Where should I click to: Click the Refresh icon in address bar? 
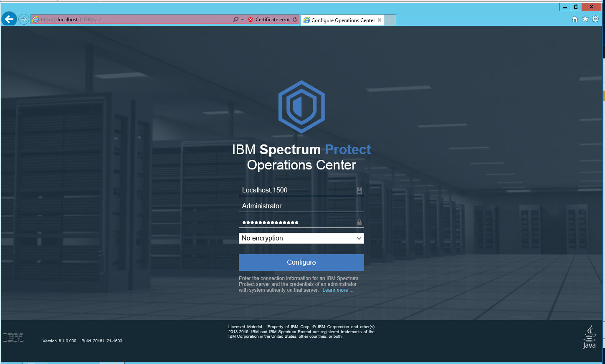coord(295,20)
